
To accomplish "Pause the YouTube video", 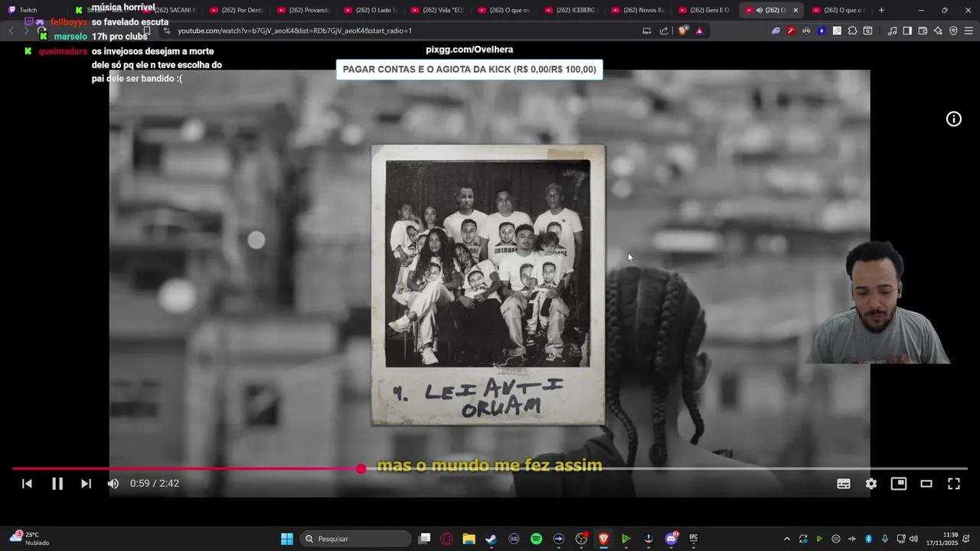I will click(57, 484).
